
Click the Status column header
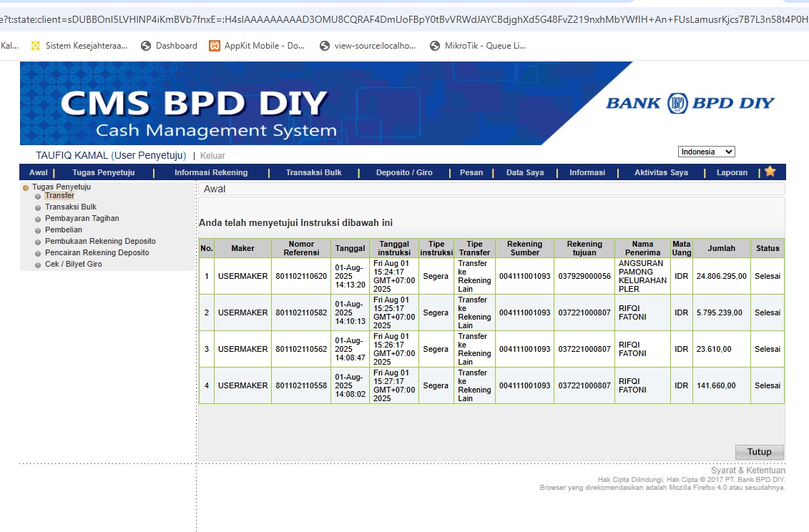click(768, 248)
